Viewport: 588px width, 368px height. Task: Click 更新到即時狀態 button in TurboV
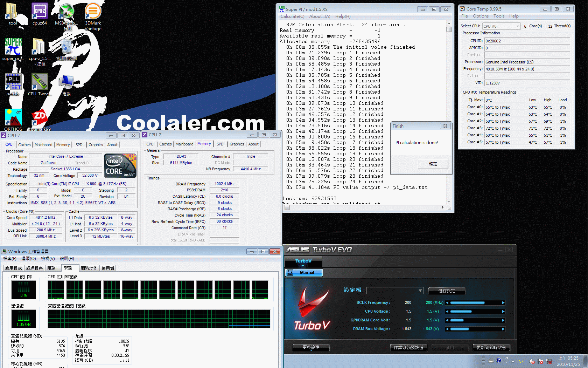click(x=491, y=347)
